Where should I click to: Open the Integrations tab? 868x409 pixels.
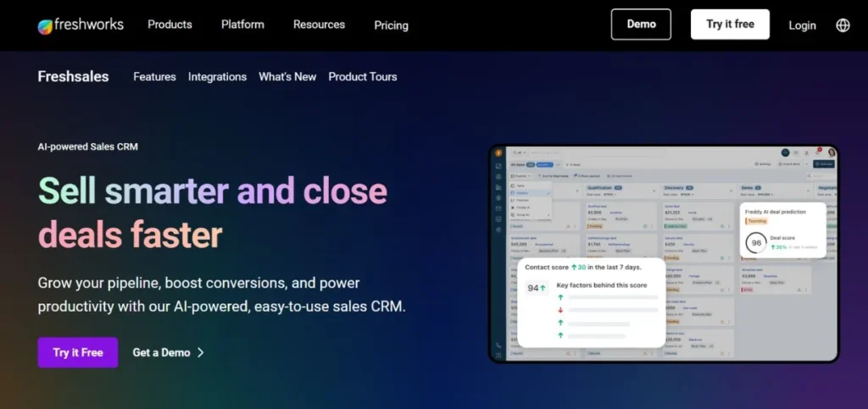click(217, 77)
